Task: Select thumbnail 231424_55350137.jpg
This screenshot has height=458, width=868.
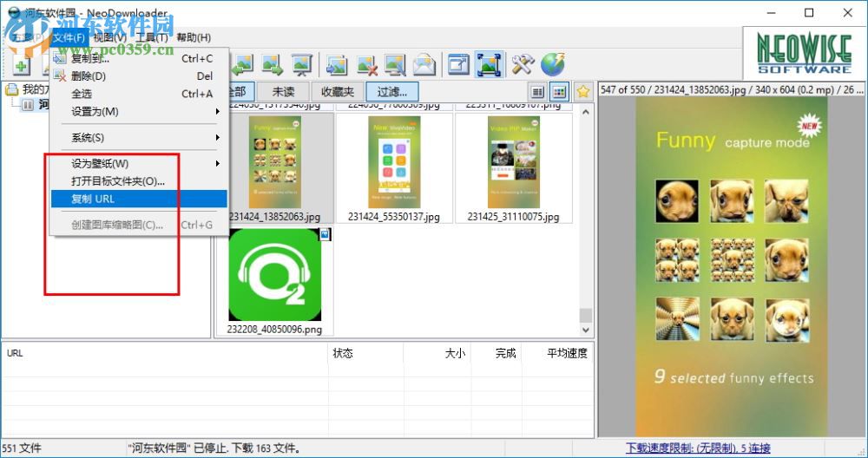Action: (x=394, y=167)
